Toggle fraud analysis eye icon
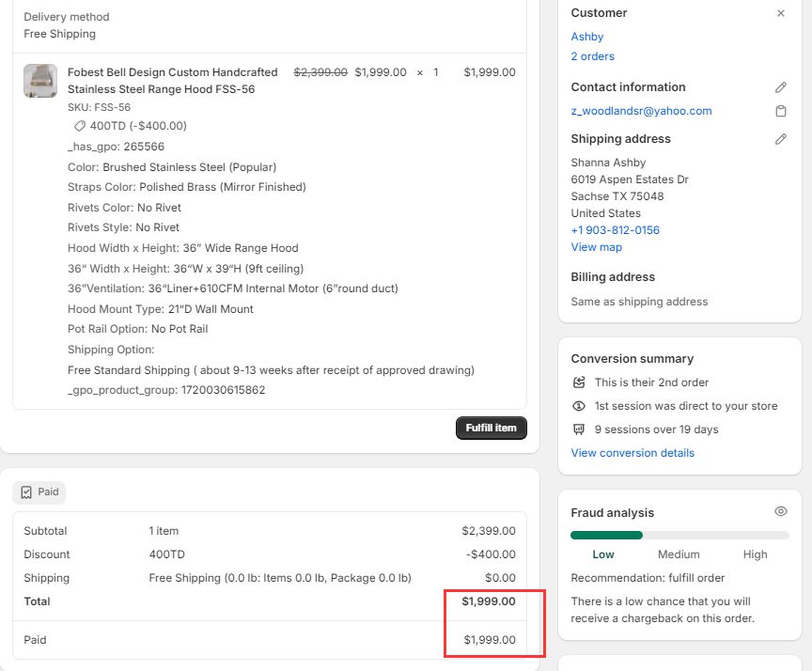812x671 pixels. tap(780, 512)
